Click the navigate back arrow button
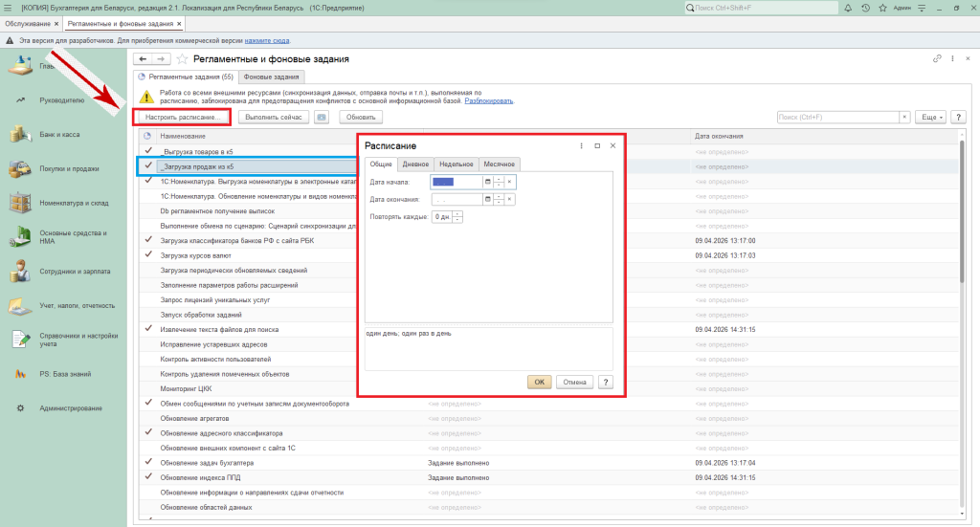Screen dimensions: 980x527 point(144,59)
